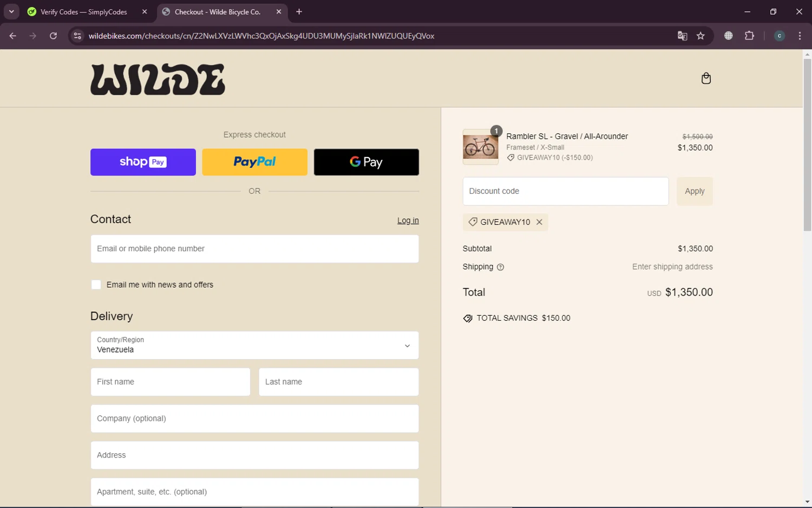Click the translate page icon
The height and width of the screenshot is (508, 812).
pos(682,36)
